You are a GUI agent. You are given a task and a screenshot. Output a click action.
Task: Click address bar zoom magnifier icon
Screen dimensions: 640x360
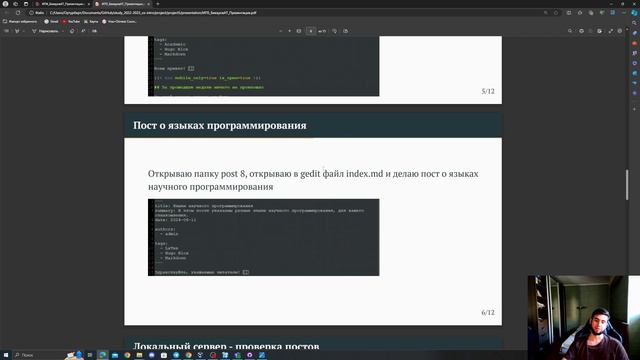click(x=546, y=13)
